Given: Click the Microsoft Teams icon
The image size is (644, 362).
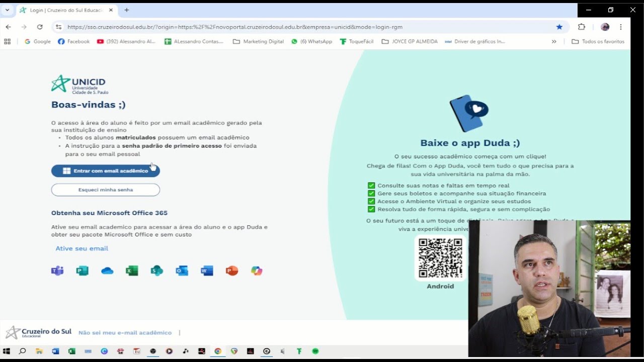Looking at the screenshot, I should pos(57,271).
